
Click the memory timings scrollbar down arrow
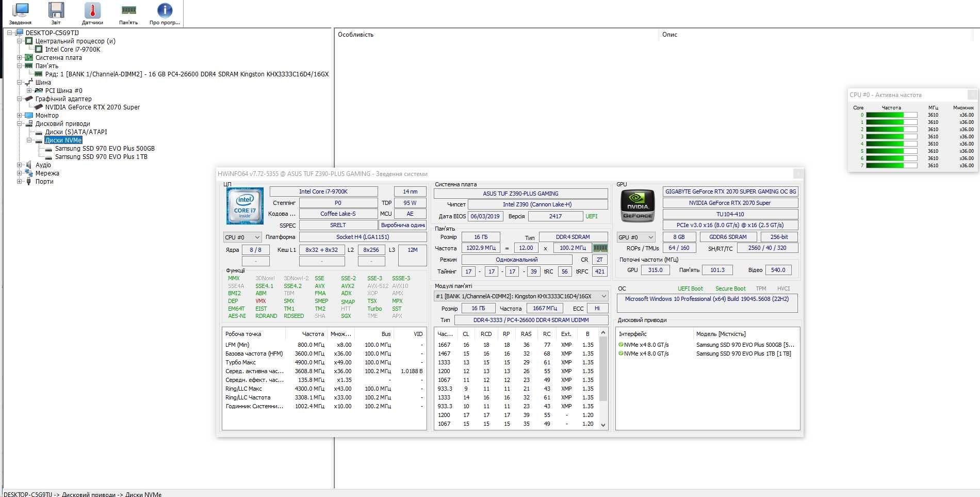pos(603,425)
